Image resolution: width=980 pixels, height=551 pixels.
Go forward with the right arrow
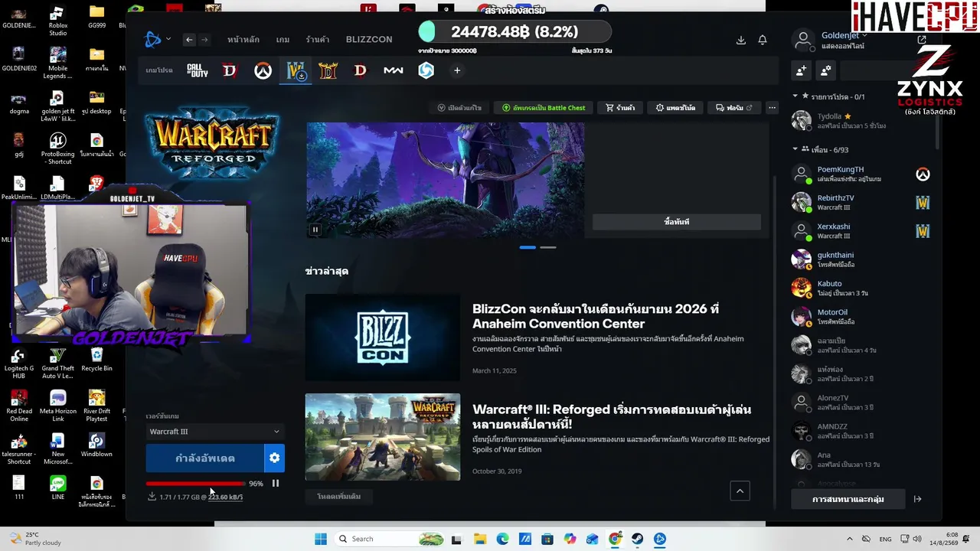(204, 40)
